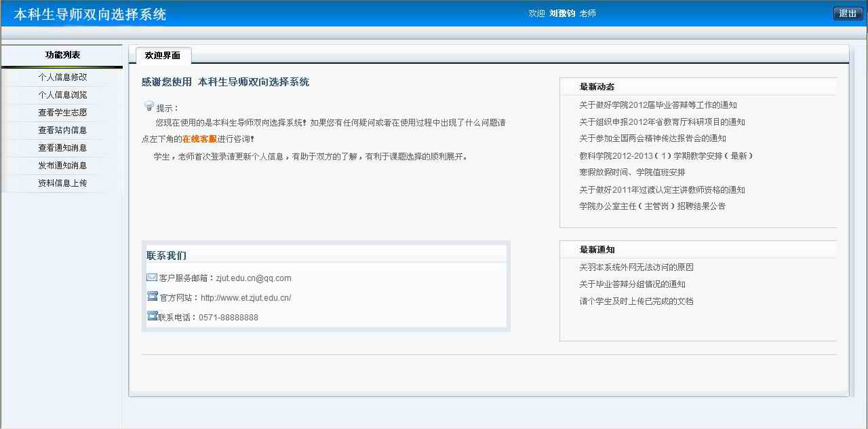Open 个人信息修改 in the function list

pos(62,77)
